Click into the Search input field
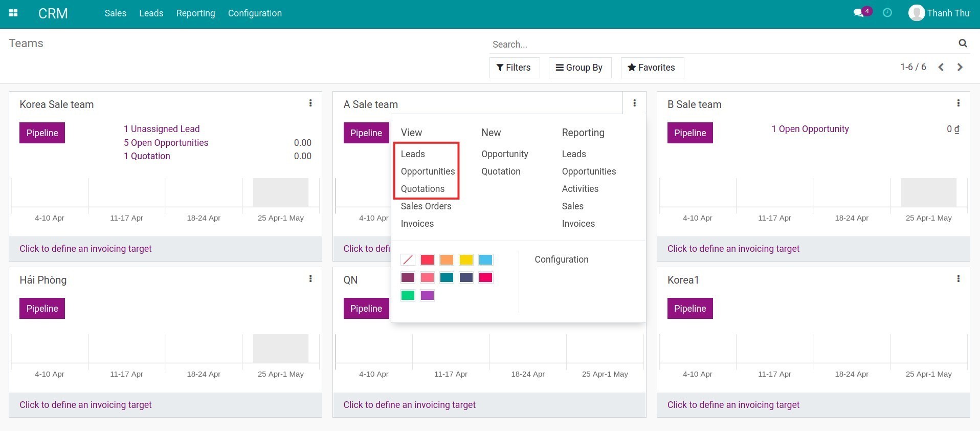This screenshot has height=431, width=980. tap(721, 45)
